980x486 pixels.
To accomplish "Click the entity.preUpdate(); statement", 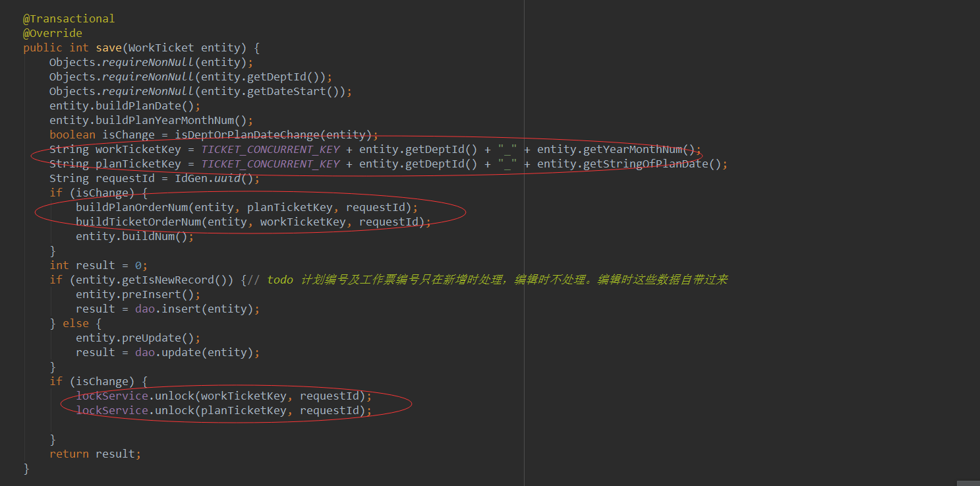I will 138,338.
